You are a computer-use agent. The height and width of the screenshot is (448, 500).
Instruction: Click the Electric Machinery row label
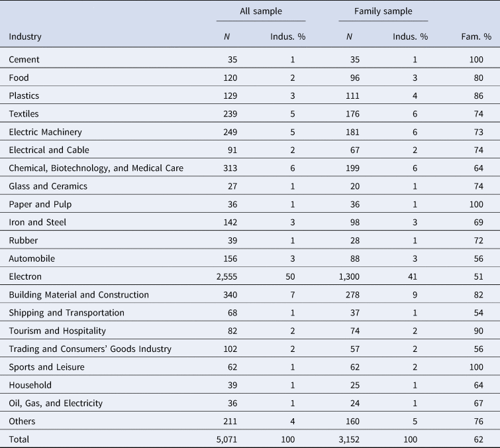coord(45,132)
